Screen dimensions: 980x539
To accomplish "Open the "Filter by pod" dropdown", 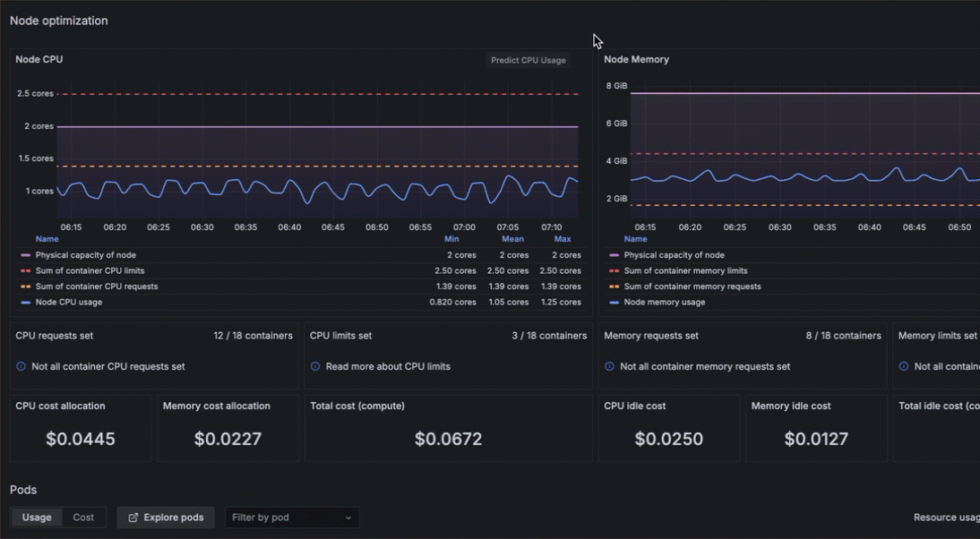I will click(292, 518).
